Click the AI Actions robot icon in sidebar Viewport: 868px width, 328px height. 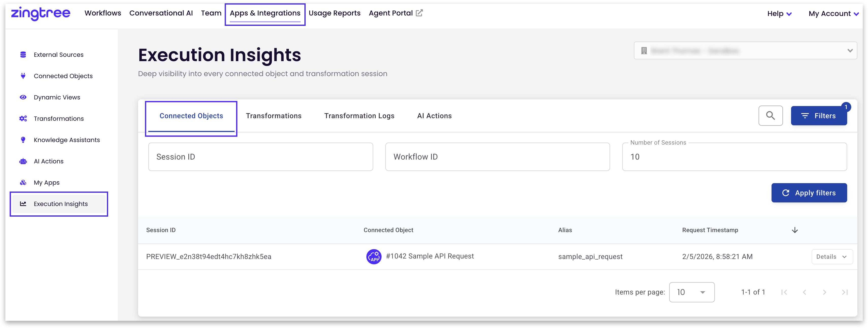coord(23,161)
